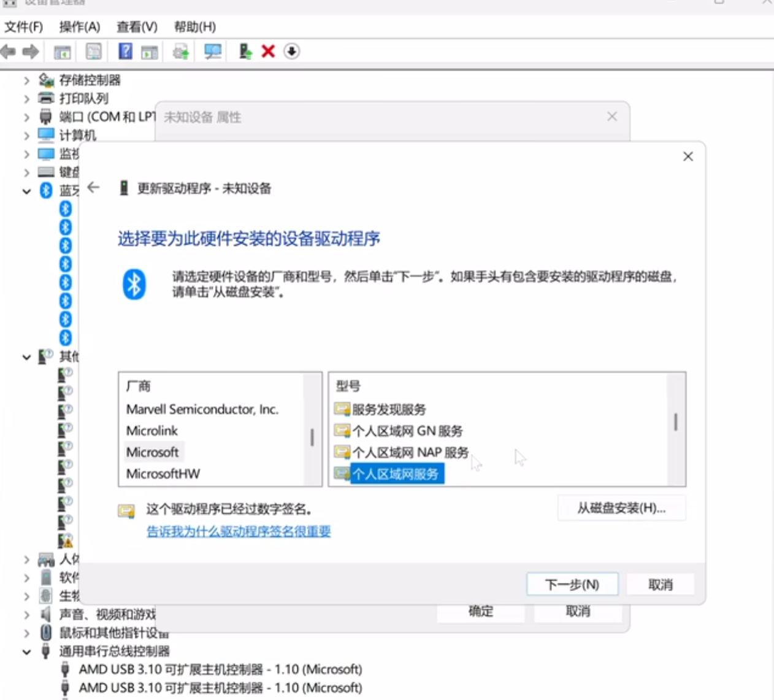Click the certificate icon beside 服务发现服务
Image resolution: width=774 pixels, height=700 pixels.
coord(342,409)
